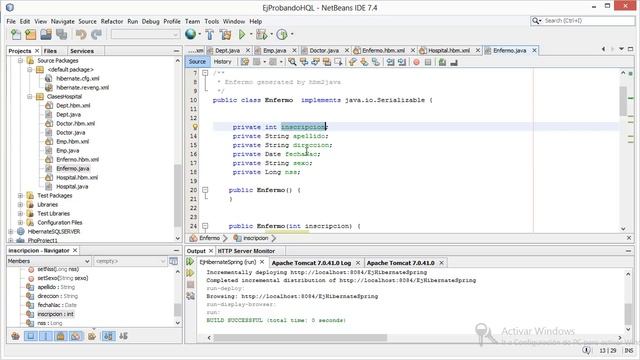The image size is (640, 360).
Task: Run the project with green play icon
Action: [x=242, y=35]
